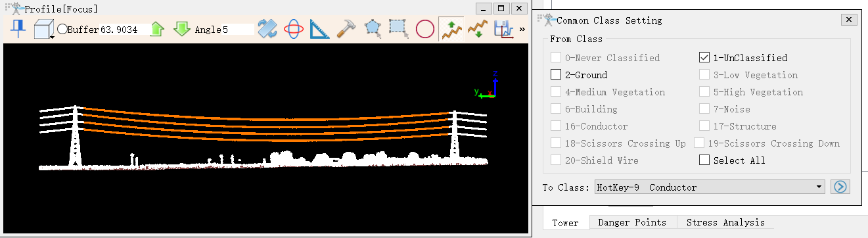Select the red circle selection tool

click(425, 29)
